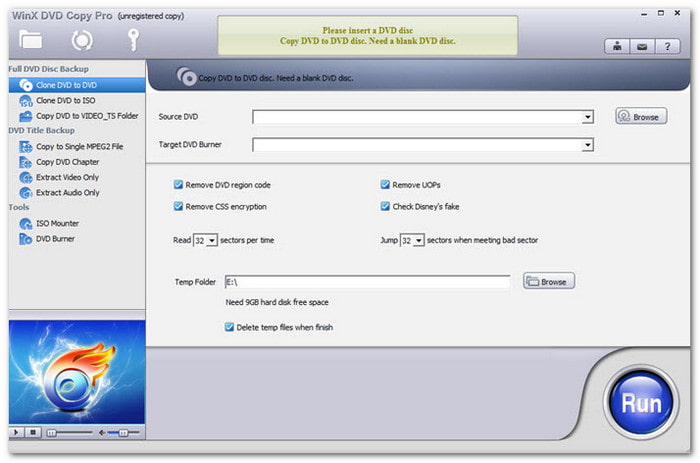This screenshot has width=700, height=463.
Task: Open the folder icon in the top toolbar
Action: click(31, 40)
